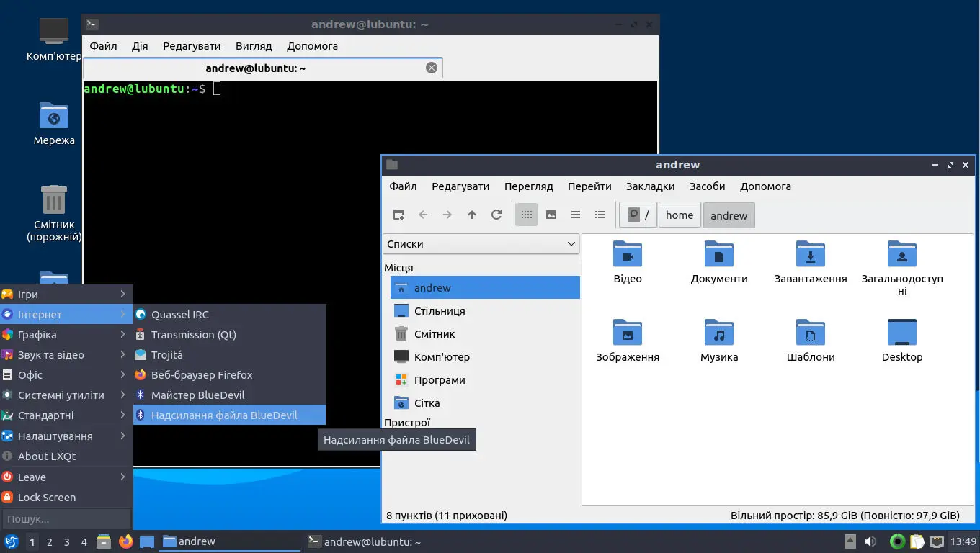The height and width of the screenshot is (553, 980).
Task: Go back using the file manager's left arrow
Action: click(423, 215)
